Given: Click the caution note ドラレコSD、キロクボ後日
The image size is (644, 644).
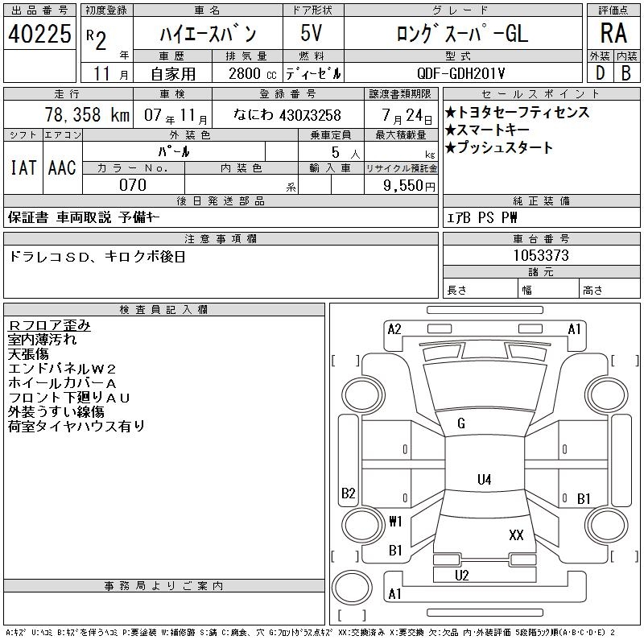Looking at the screenshot, I should pos(97,257).
